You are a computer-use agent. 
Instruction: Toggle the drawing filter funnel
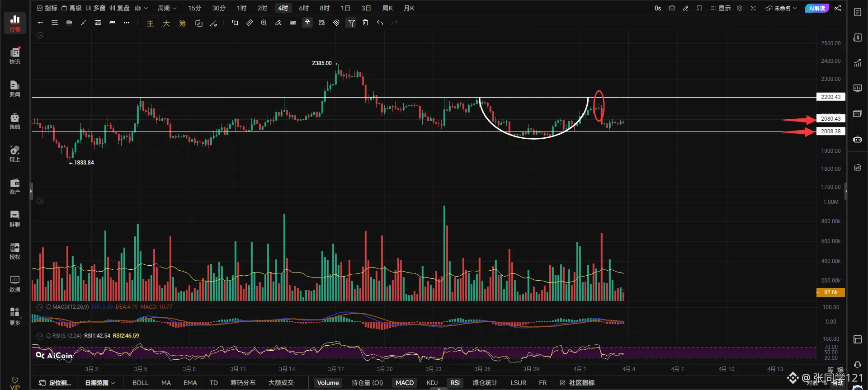[351, 23]
